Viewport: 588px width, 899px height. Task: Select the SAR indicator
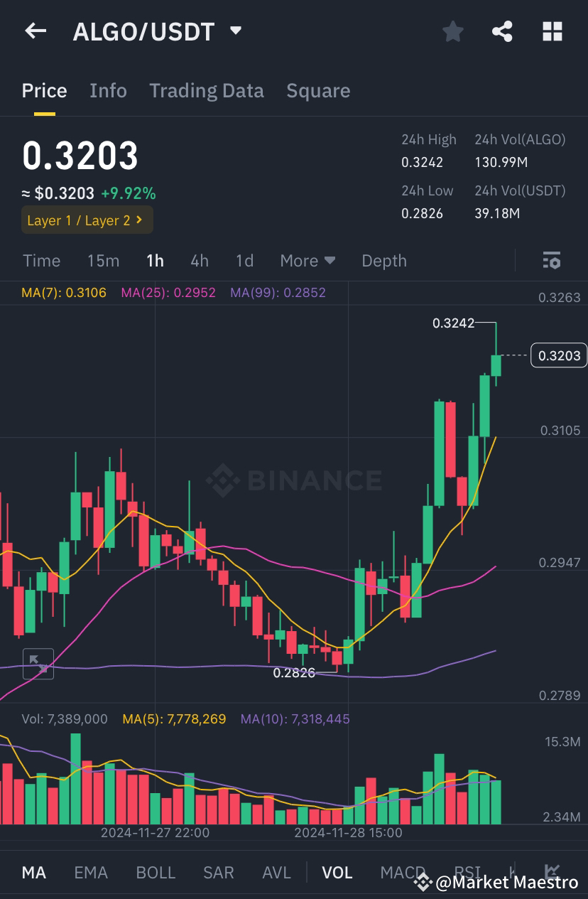coord(218,872)
